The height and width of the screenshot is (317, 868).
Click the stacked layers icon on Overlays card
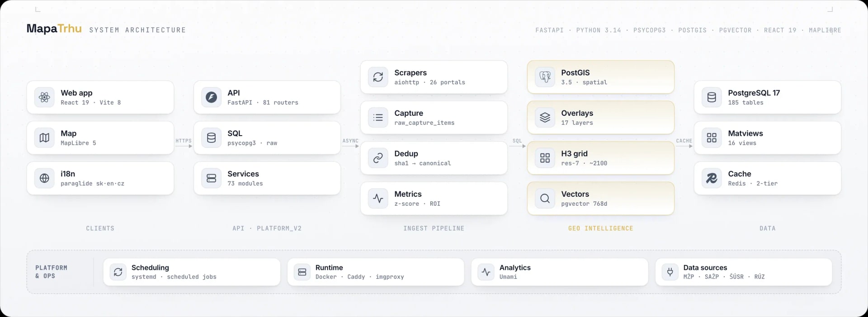click(x=545, y=118)
